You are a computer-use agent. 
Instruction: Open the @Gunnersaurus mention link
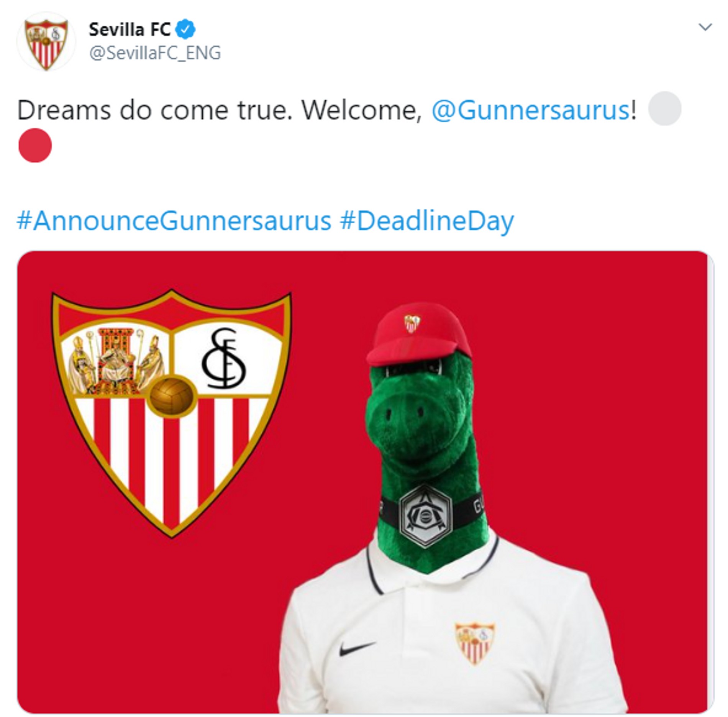click(x=530, y=110)
